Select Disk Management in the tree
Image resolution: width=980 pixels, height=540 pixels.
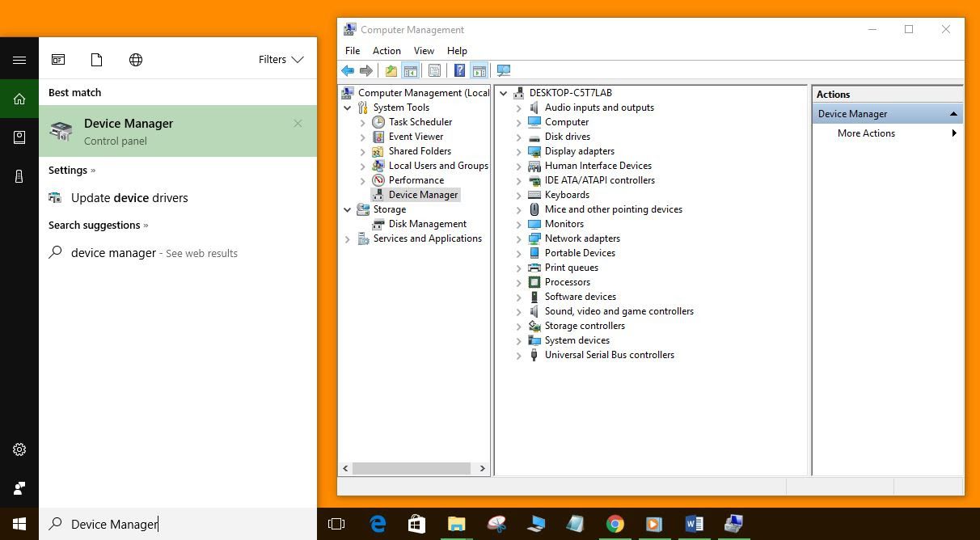coord(427,224)
